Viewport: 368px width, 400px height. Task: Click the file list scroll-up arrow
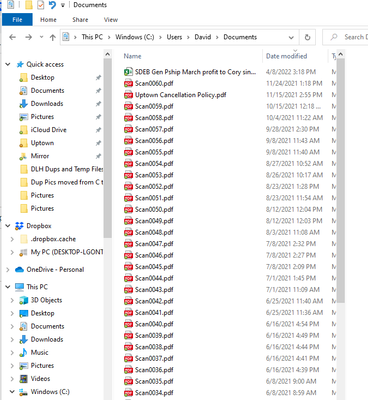click(x=340, y=54)
